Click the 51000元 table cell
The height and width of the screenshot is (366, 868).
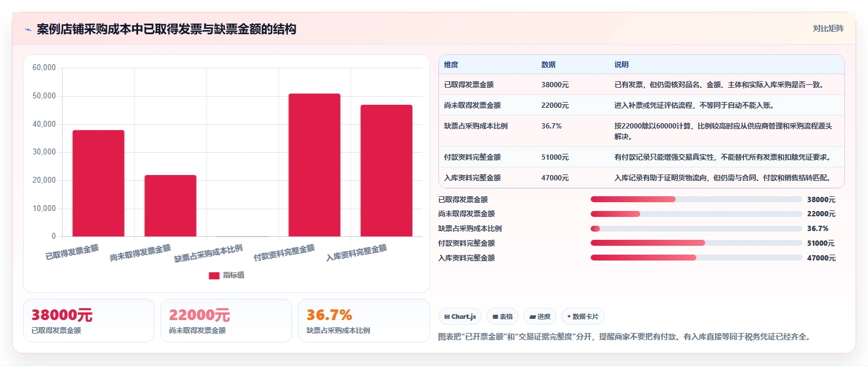click(555, 157)
